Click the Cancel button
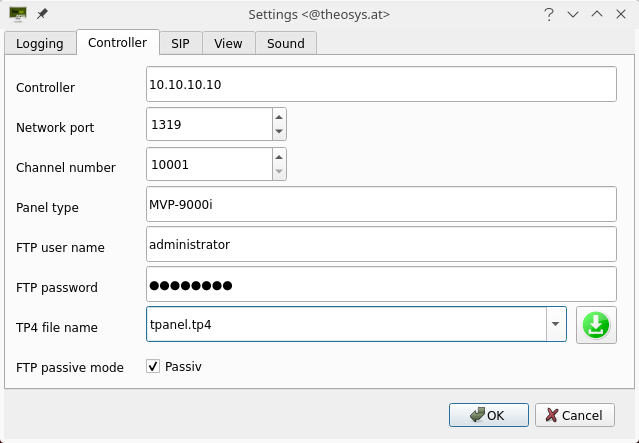Image resolution: width=639 pixels, height=443 pixels. [x=575, y=415]
